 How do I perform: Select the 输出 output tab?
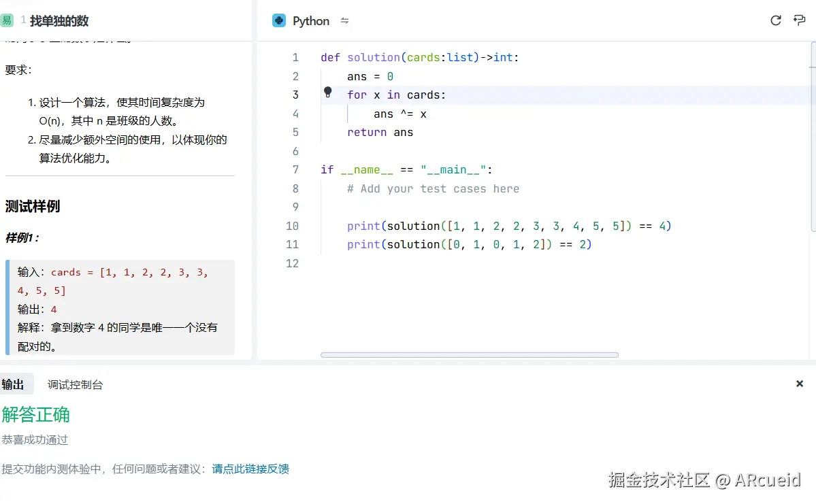click(x=14, y=384)
